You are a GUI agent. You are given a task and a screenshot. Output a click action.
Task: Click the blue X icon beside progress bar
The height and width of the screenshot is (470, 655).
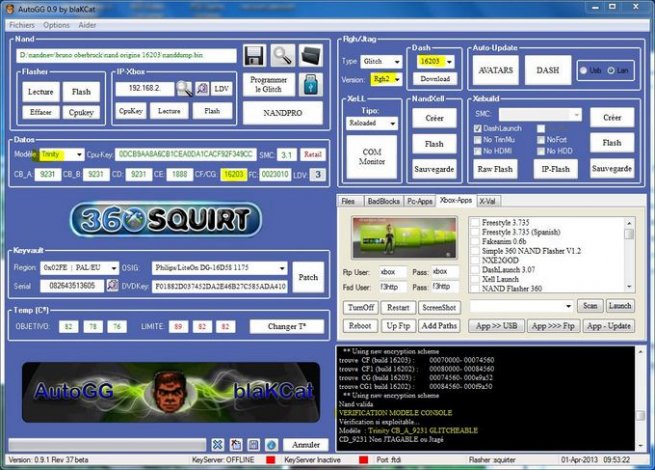[217, 444]
